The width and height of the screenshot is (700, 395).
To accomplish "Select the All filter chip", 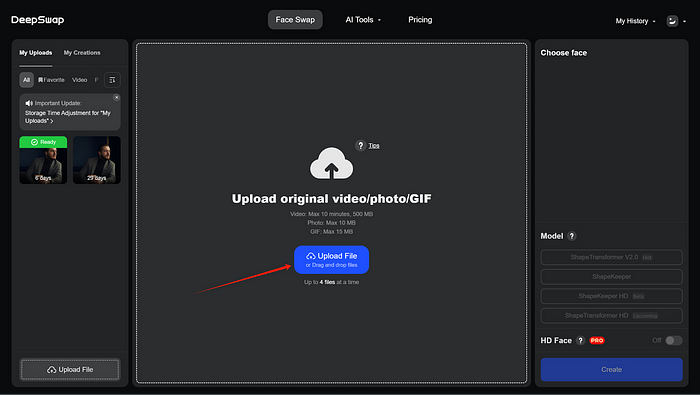I will tap(26, 80).
